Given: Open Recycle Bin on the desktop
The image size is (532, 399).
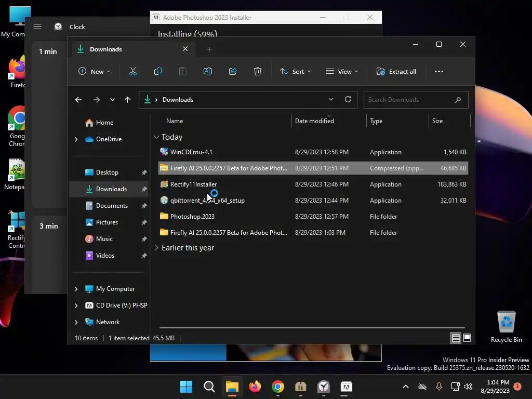Looking at the screenshot, I should [506, 326].
